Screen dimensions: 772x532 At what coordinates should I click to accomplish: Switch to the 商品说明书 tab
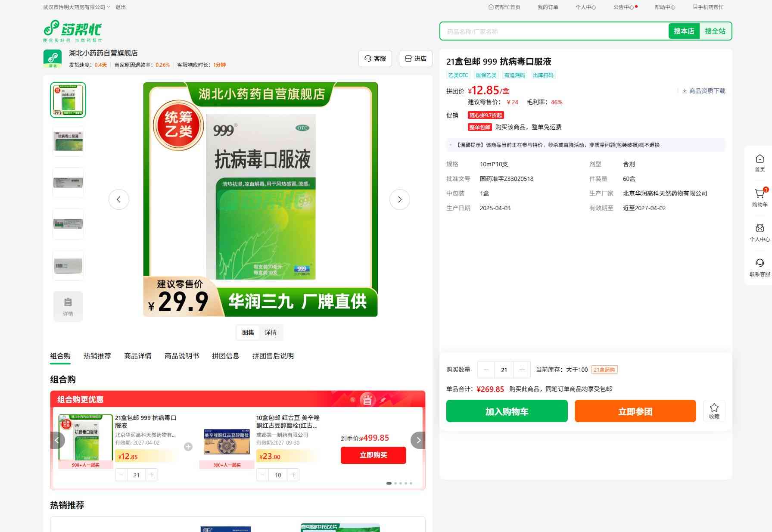tap(182, 356)
